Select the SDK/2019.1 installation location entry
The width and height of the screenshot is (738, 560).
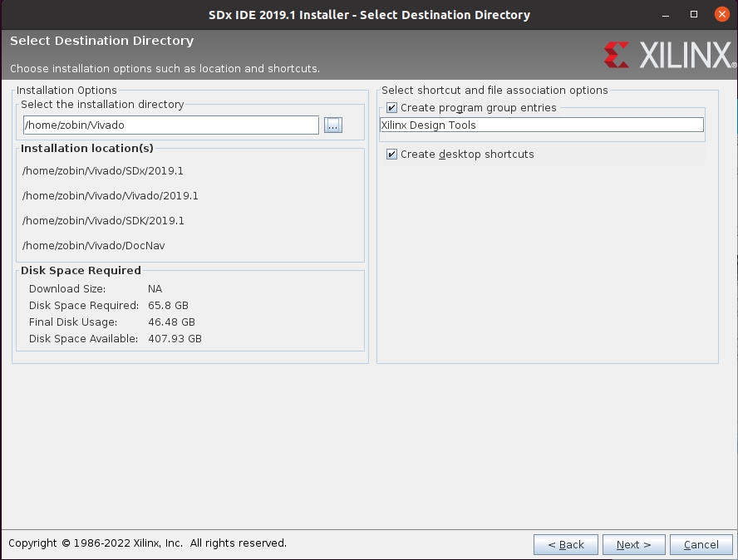click(x=103, y=221)
